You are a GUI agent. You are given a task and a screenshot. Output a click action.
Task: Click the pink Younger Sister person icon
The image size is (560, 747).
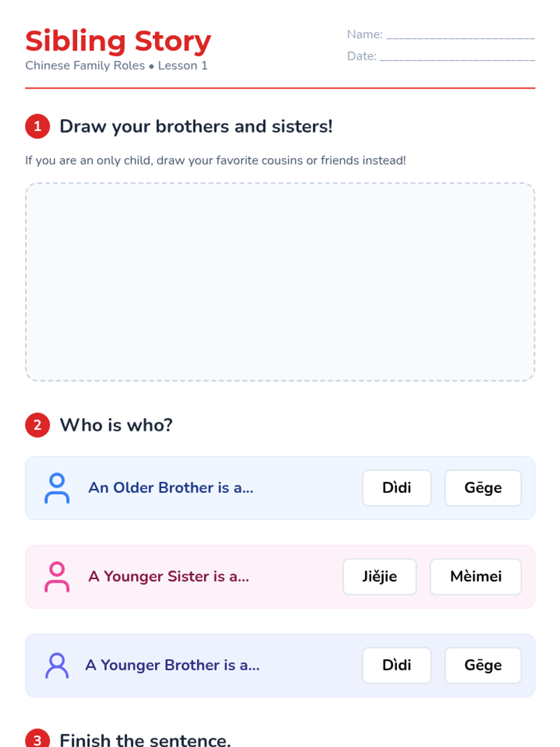57,577
